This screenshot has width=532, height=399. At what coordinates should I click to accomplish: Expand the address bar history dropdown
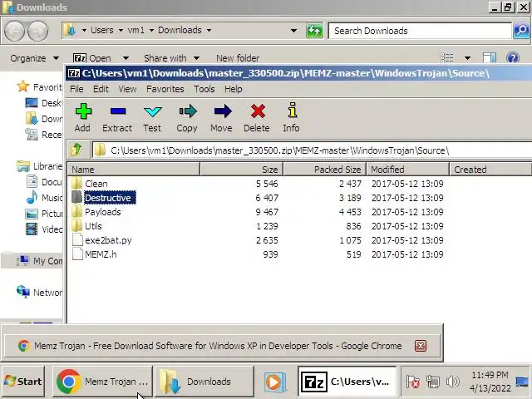(293, 31)
